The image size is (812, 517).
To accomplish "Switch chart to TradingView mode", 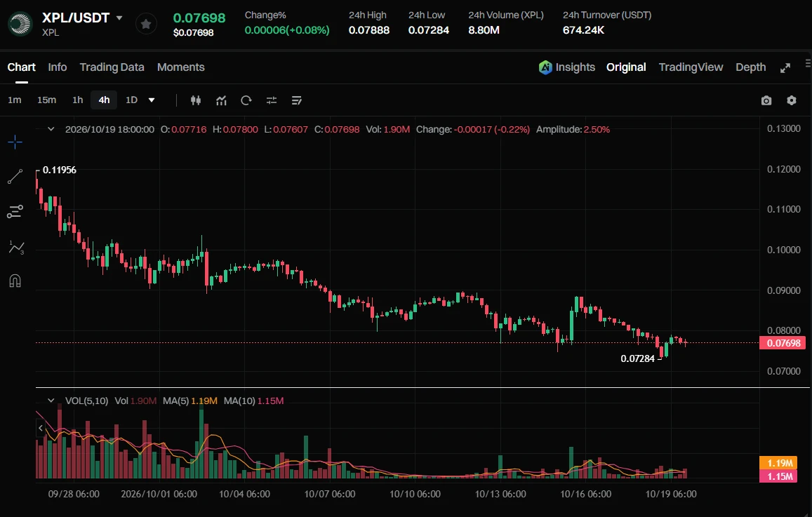I will [x=691, y=67].
